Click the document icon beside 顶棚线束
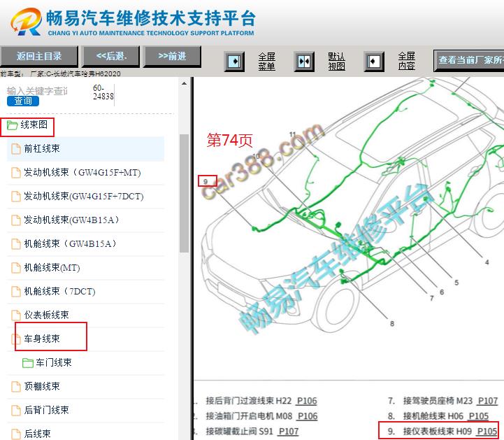This screenshot has width=504, height=440. pos(16,387)
